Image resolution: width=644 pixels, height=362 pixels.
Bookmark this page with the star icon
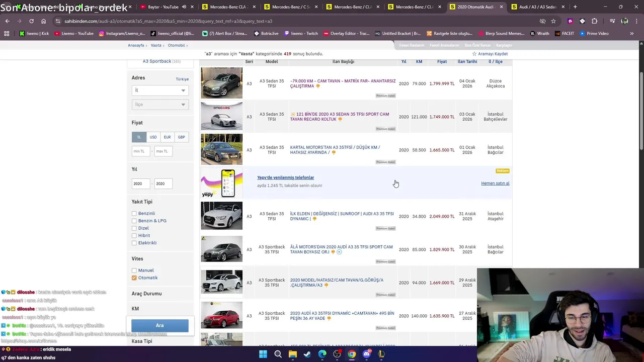[553, 21]
